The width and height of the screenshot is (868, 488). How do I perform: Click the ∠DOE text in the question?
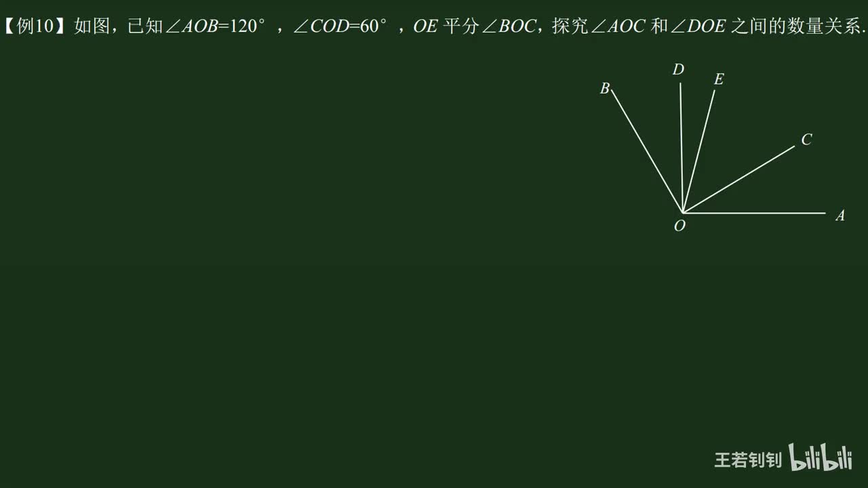point(697,27)
